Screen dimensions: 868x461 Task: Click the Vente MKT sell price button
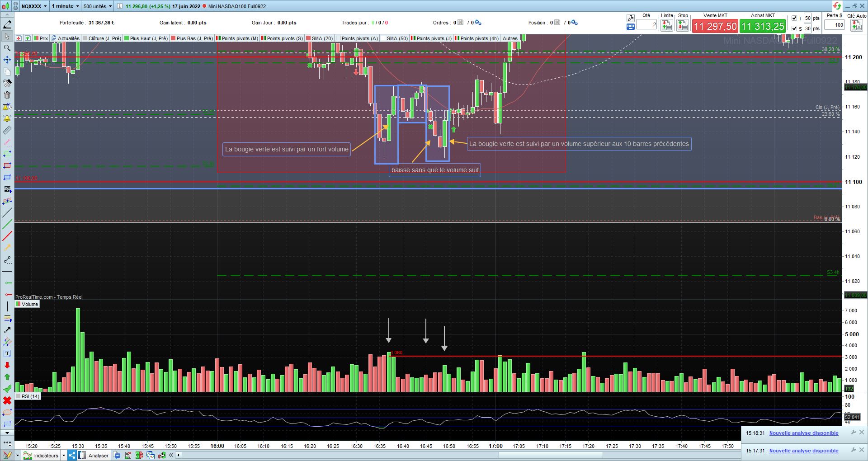tap(715, 26)
